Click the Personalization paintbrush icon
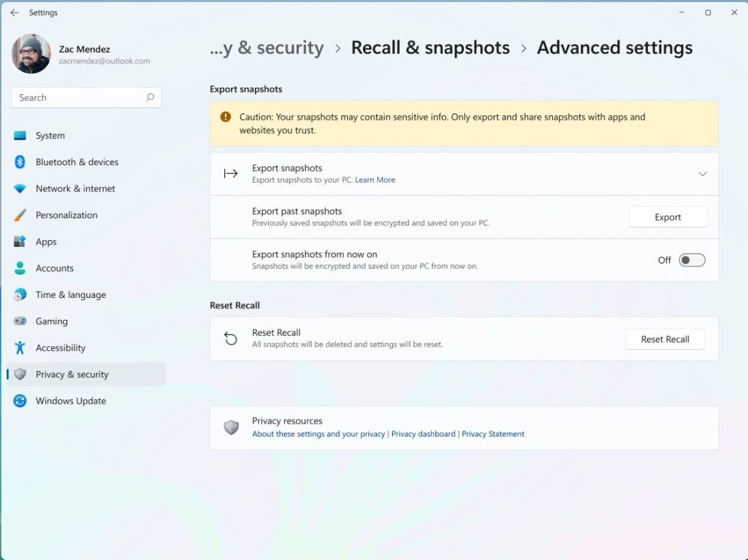This screenshot has height=560, width=748. tap(20, 215)
